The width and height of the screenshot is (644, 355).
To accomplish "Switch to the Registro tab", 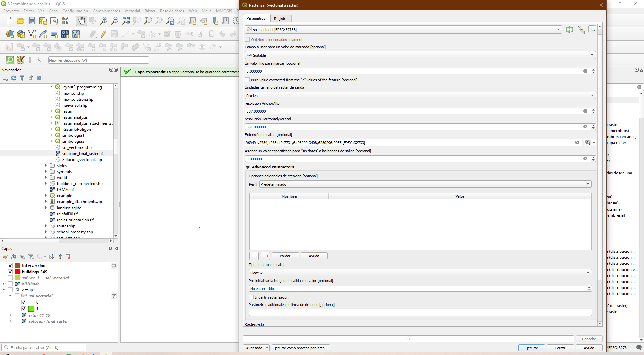I will pos(281,19).
